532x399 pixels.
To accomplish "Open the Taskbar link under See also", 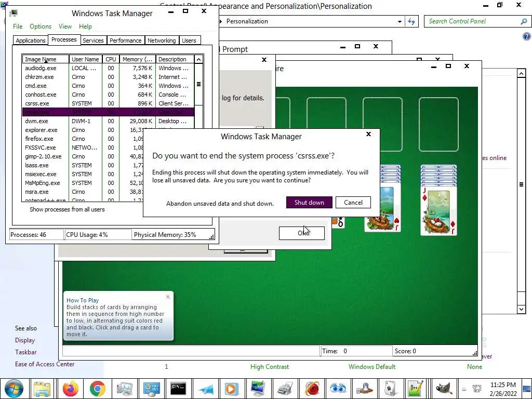I will pyautogui.click(x=25, y=352).
